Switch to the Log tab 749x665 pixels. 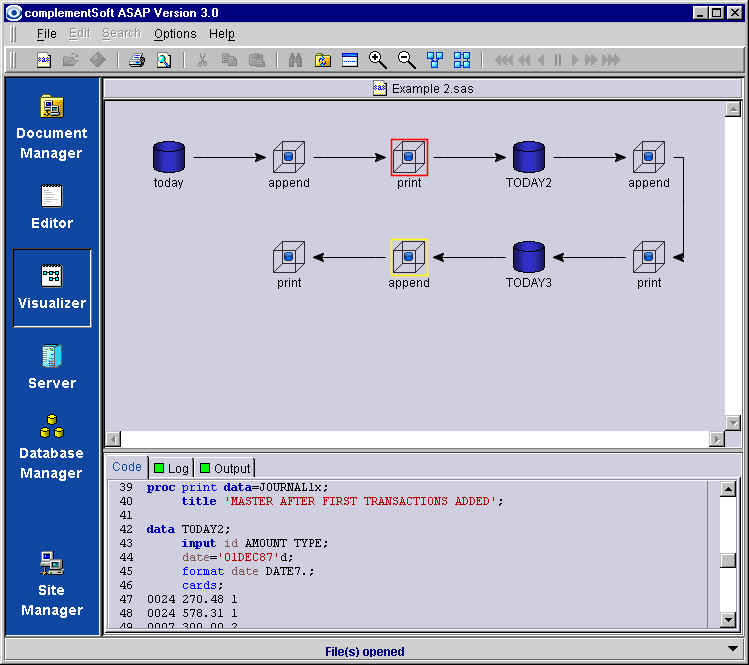(x=171, y=469)
